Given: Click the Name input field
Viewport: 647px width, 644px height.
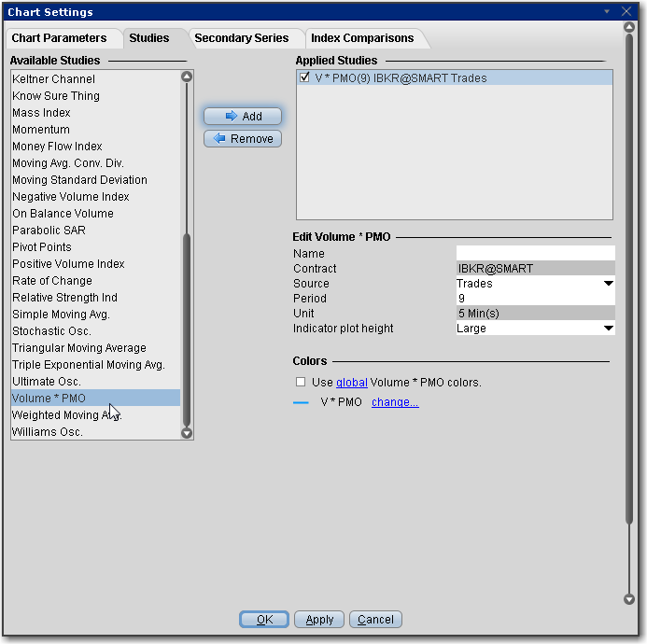Looking at the screenshot, I should (535, 254).
